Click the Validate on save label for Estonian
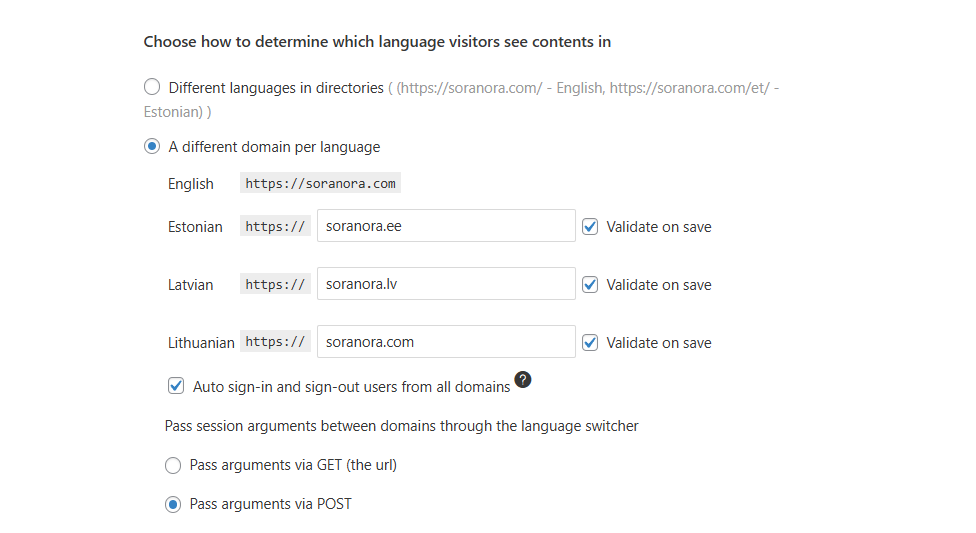This screenshot has width=976, height=533. (659, 227)
